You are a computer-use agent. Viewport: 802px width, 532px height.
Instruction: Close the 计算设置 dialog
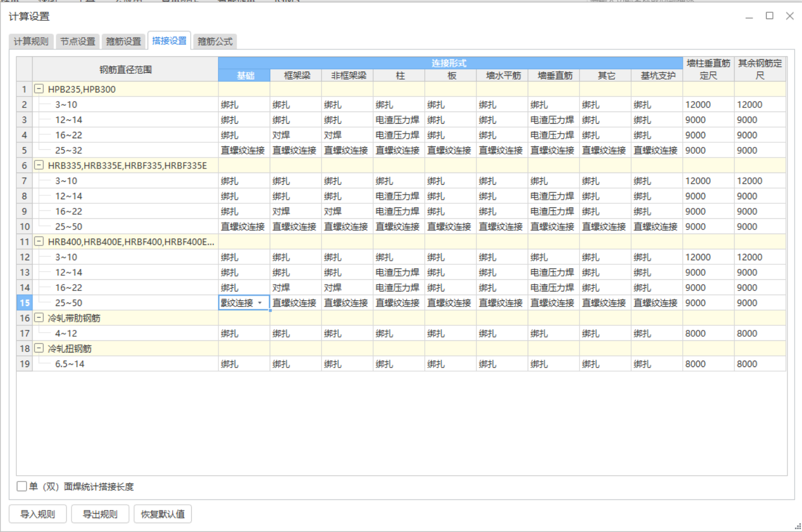point(790,16)
